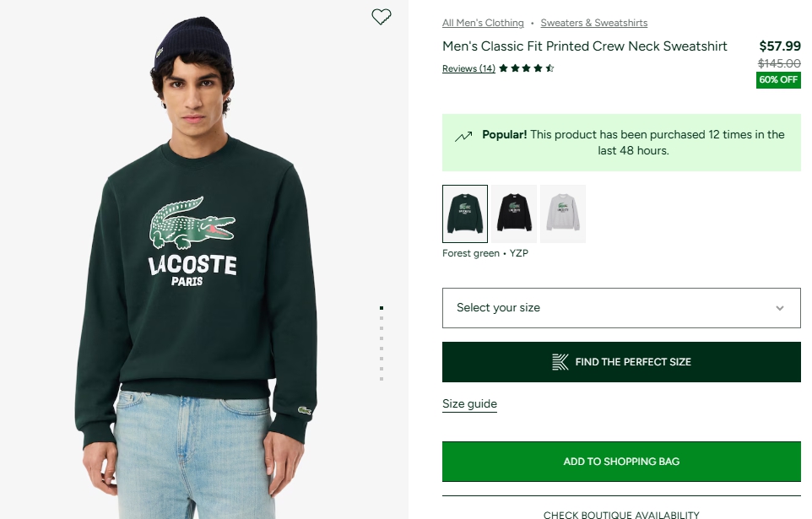This screenshot has height=519, width=812.
Task: Open the Size guide link
Action: pyautogui.click(x=469, y=404)
